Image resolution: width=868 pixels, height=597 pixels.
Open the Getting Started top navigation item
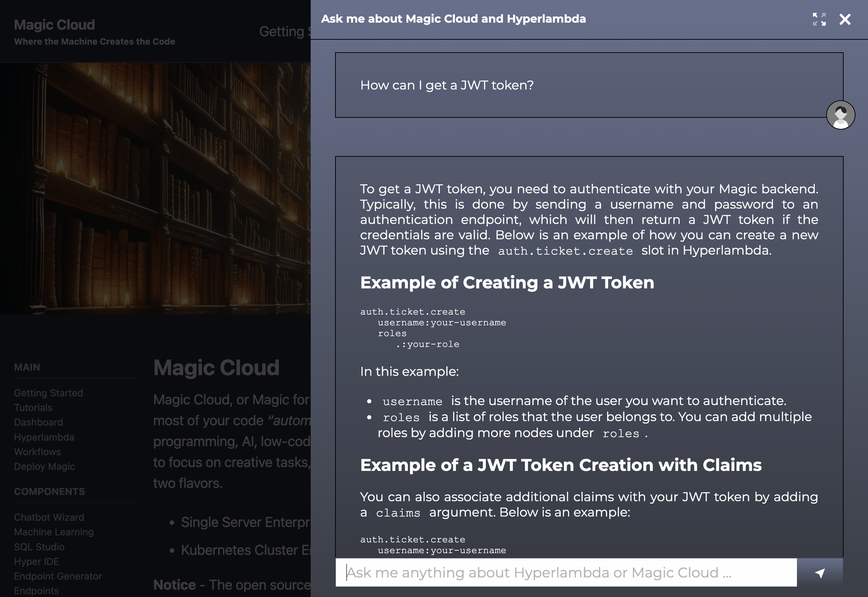tap(285, 31)
